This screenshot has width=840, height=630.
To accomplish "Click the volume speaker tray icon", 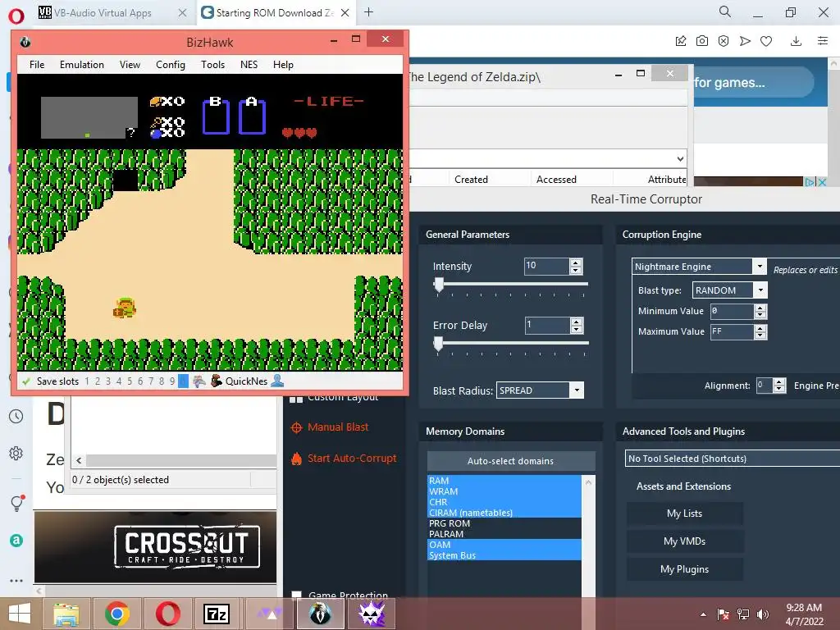I will (x=762, y=614).
